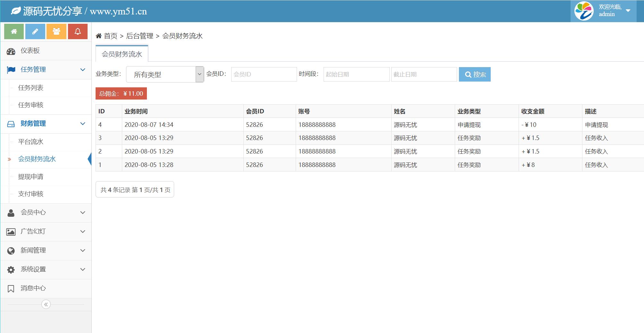
Task: Open the 消息中心 bookmark item
Action: [33, 288]
